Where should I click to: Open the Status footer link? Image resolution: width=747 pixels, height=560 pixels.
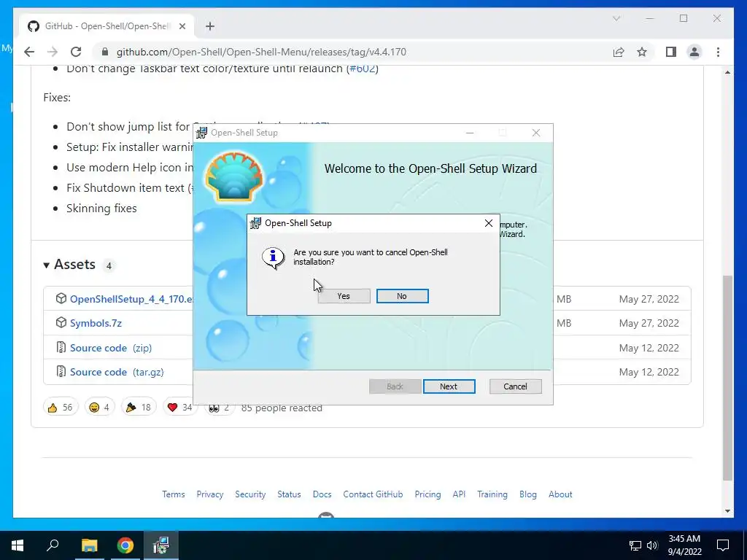point(289,494)
